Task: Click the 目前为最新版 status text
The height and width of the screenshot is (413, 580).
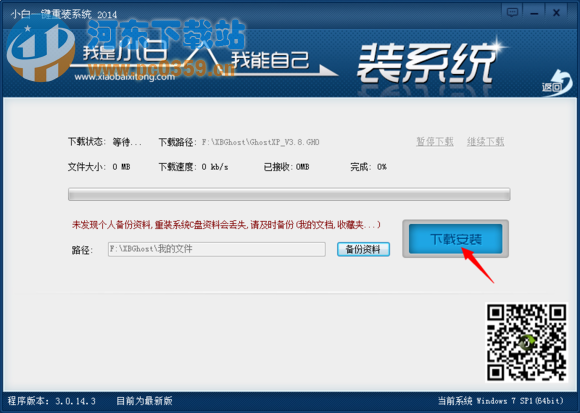Action: pyautogui.click(x=144, y=401)
